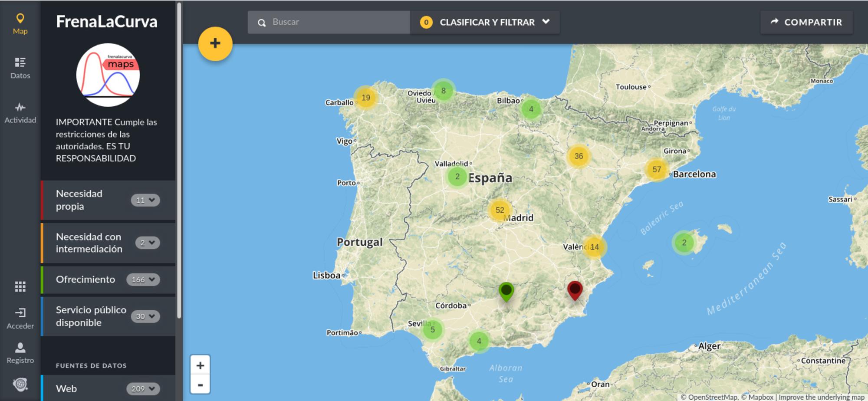
Task: Click the green map pin marker
Action: coord(506,291)
